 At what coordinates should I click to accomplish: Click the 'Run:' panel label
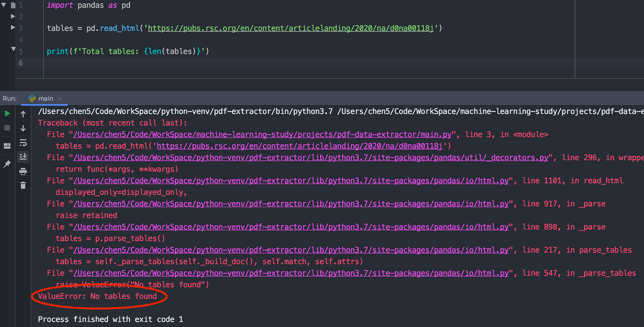click(10, 99)
